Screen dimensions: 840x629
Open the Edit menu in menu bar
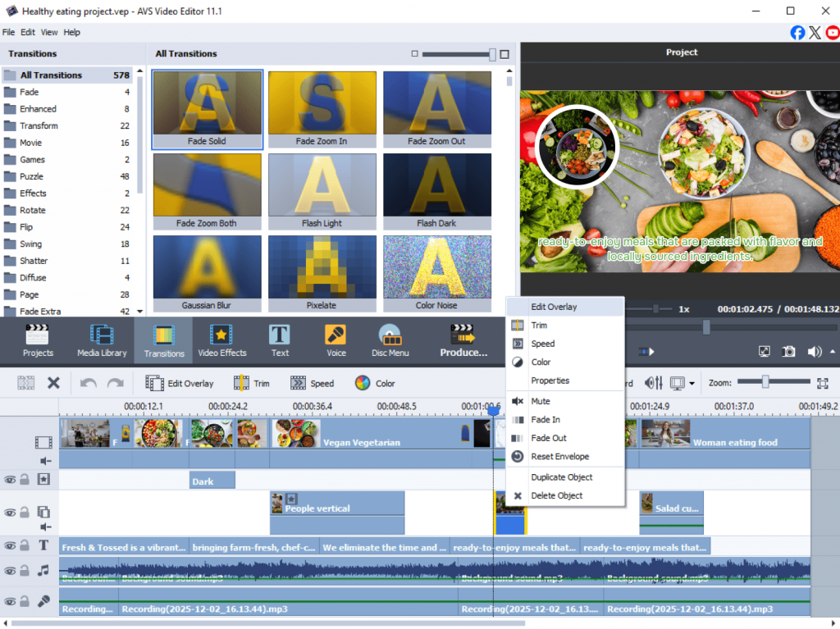(x=28, y=32)
